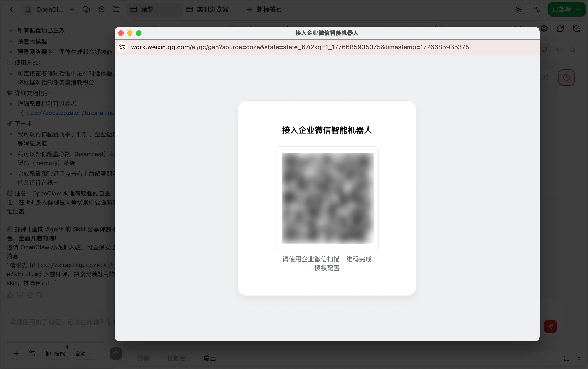Click the red paper-plane send button
The height and width of the screenshot is (369, 588).
click(550, 326)
